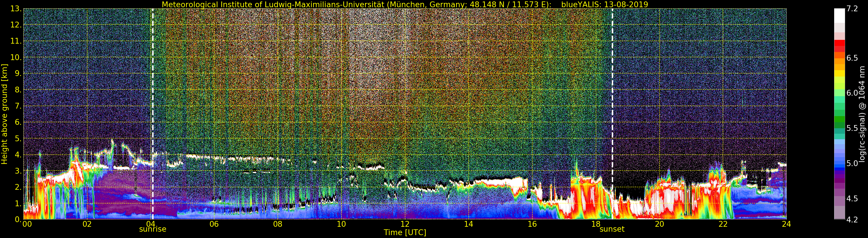This screenshot has width=868, height=238.
Task: Click the colorbar value 4.5
Action: 852,199
